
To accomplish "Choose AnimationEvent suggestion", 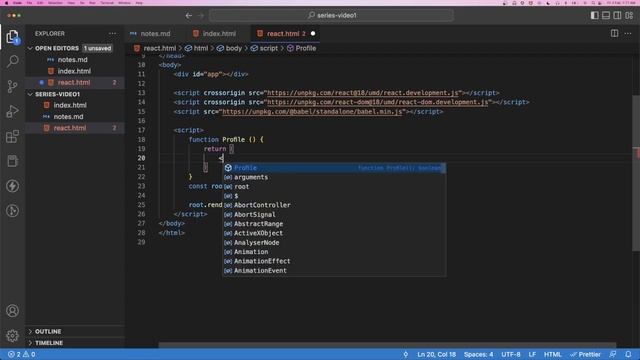I will (x=334, y=271).
